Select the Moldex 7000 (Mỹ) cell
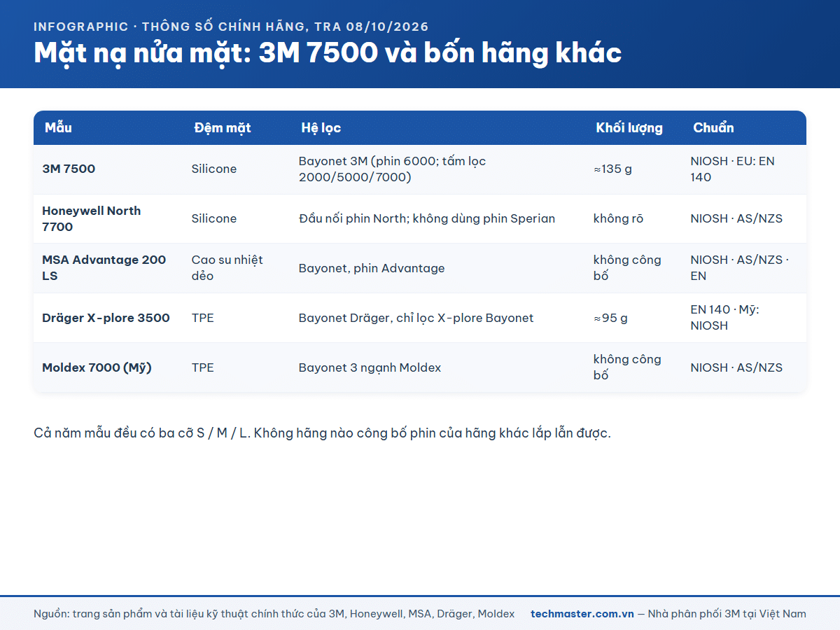The image size is (840, 630). coord(97,367)
